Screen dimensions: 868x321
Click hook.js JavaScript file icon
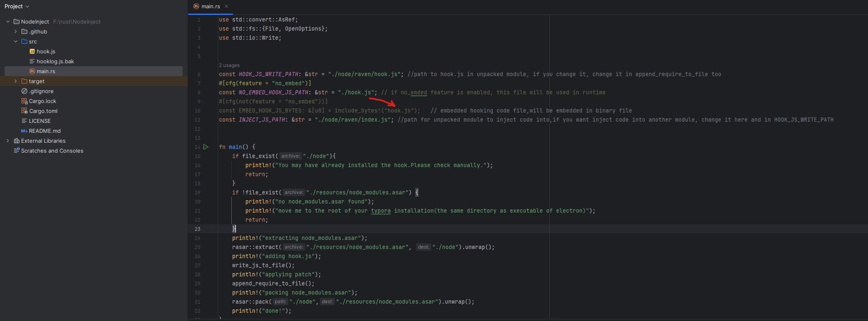point(32,51)
